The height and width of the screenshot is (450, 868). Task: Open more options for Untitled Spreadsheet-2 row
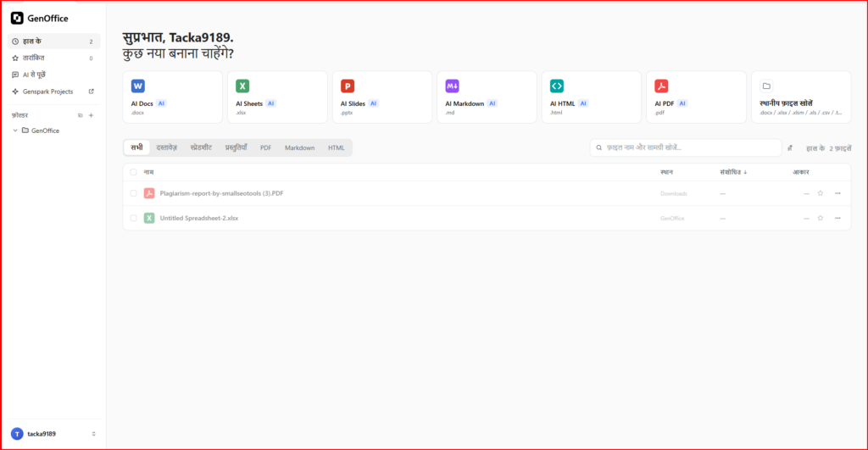pyautogui.click(x=837, y=218)
